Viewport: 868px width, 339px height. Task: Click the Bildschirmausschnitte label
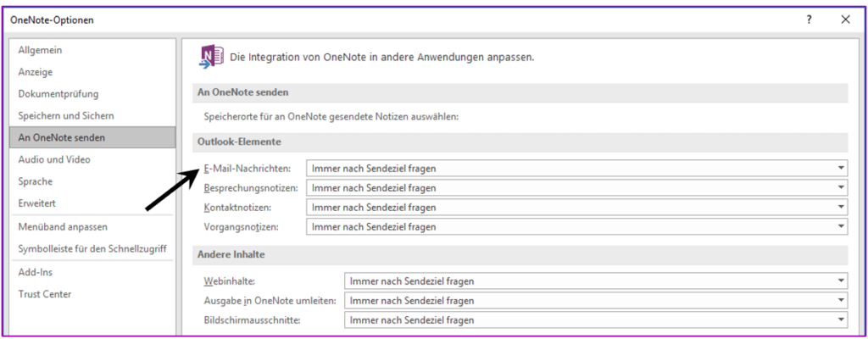[252, 320]
